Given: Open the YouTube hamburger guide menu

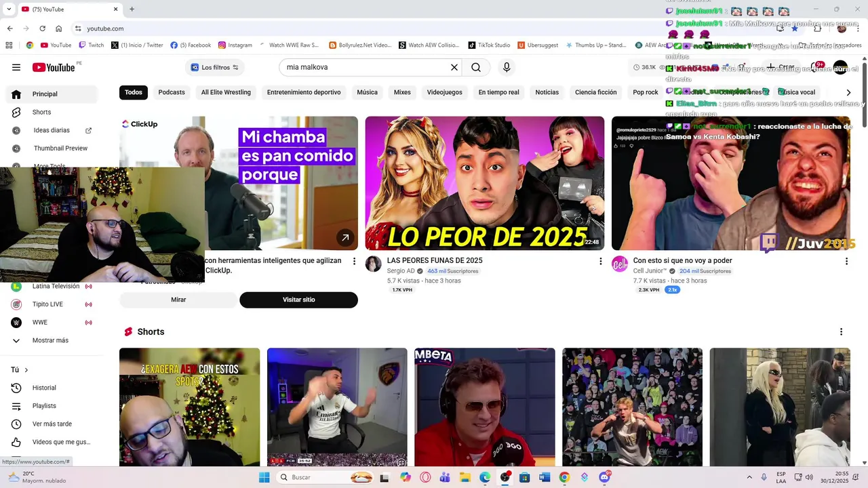Looking at the screenshot, I should [x=16, y=67].
